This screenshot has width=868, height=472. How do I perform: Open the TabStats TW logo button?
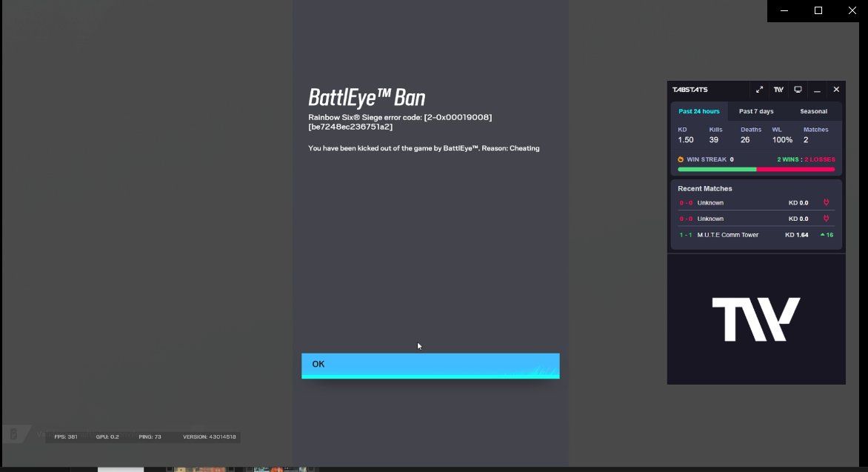(x=778, y=90)
